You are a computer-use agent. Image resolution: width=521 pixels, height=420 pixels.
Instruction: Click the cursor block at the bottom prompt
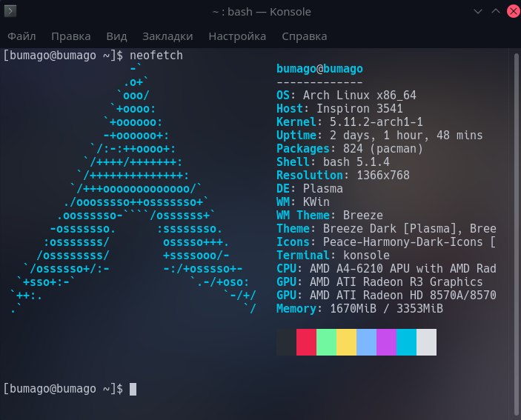tap(133, 389)
